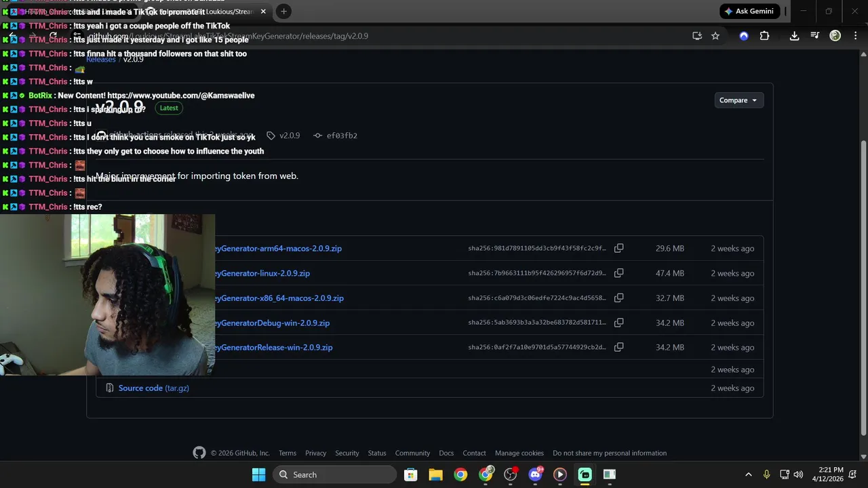Show Chrome downloads
The image size is (868, 488).
[794, 36]
